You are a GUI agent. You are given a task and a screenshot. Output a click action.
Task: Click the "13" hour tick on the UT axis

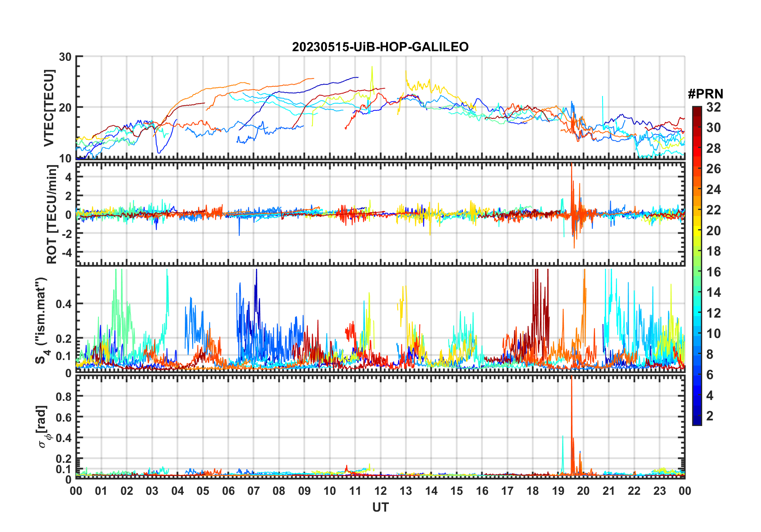[x=406, y=491]
